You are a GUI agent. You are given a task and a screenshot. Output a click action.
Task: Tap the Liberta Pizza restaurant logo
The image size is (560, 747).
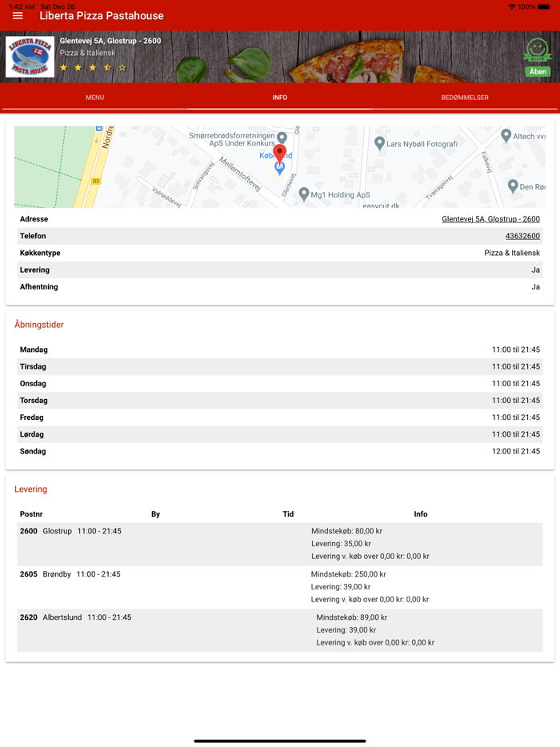tap(30, 57)
